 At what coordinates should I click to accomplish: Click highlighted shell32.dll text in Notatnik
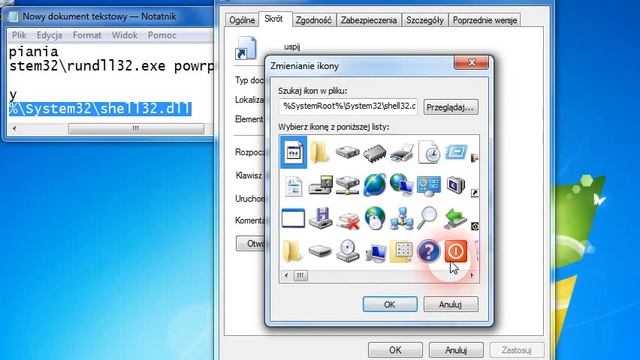(x=100, y=109)
